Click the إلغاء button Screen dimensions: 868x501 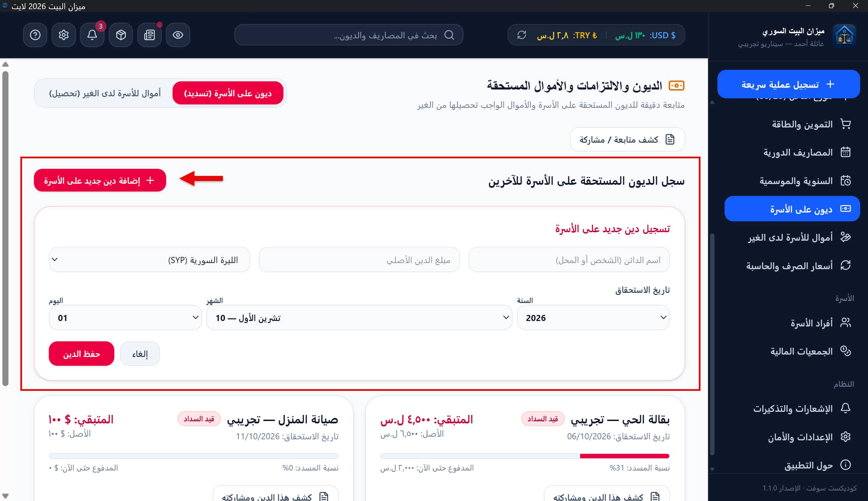click(x=140, y=354)
